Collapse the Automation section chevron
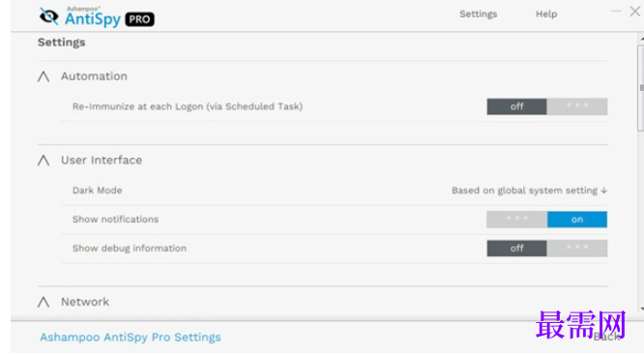644x355 pixels. coord(44,76)
